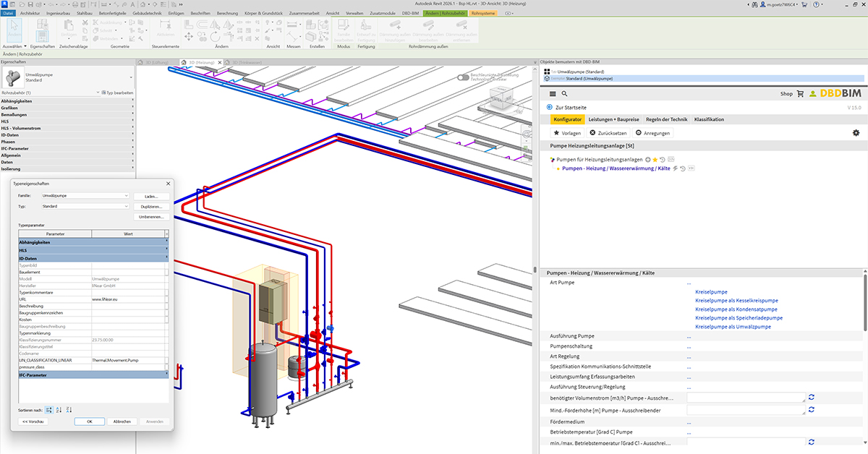This screenshot has height=454, width=868.
Task: Open DBD-BIM settings gear
Action: [x=856, y=133]
